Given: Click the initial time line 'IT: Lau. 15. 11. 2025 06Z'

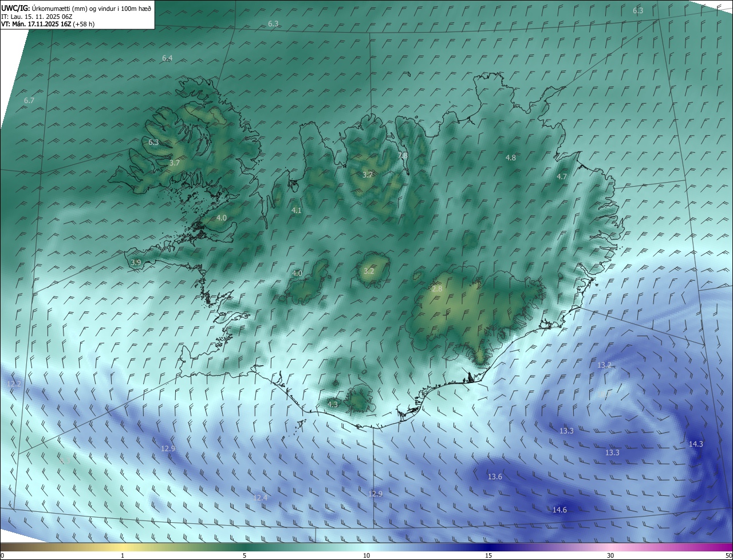Looking at the screenshot, I should point(37,17).
